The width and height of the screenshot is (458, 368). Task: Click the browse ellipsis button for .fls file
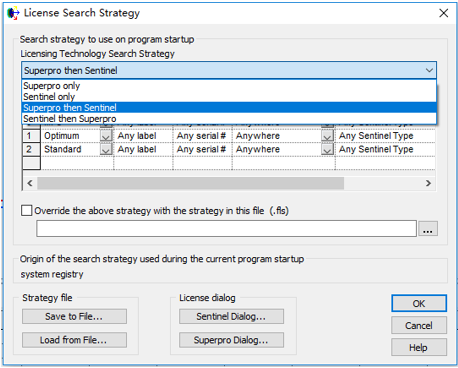[428, 229]
